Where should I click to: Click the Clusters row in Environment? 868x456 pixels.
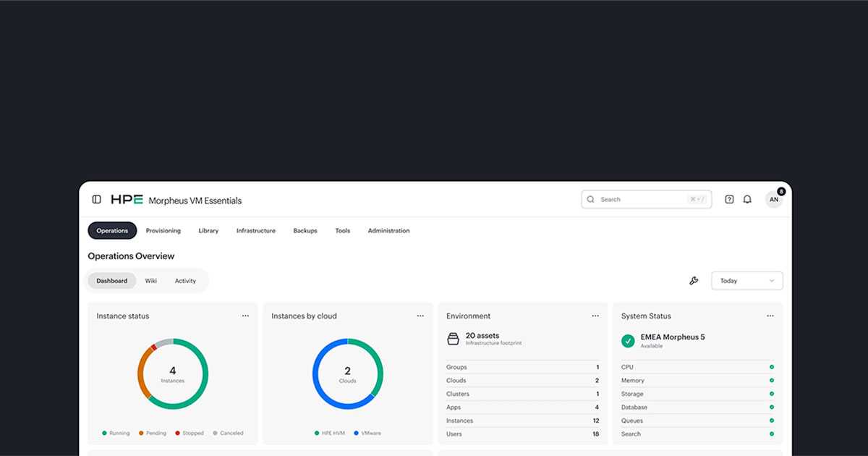(x=522, y=394)
